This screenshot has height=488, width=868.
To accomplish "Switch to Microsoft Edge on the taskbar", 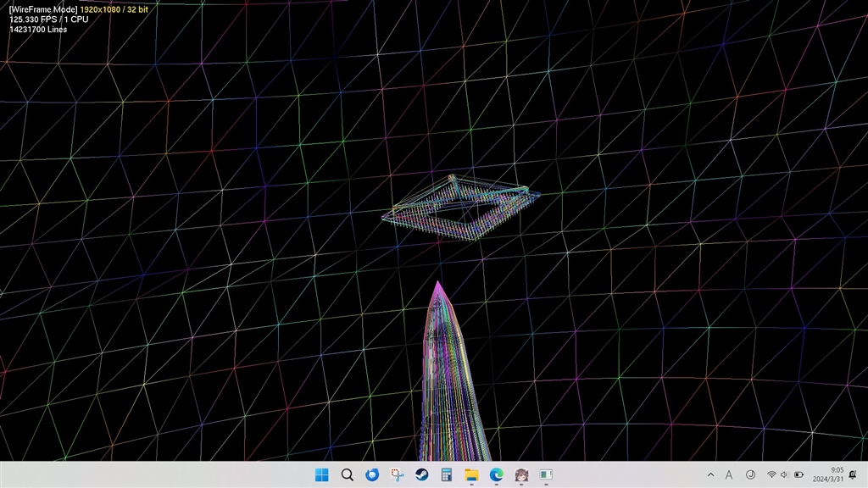I will click(x=497, y=474).
